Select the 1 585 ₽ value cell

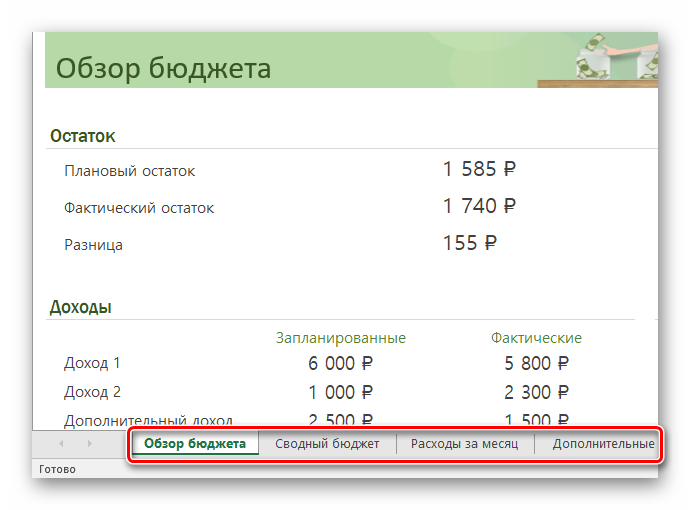pyautogui.click(x=479, y=169)
